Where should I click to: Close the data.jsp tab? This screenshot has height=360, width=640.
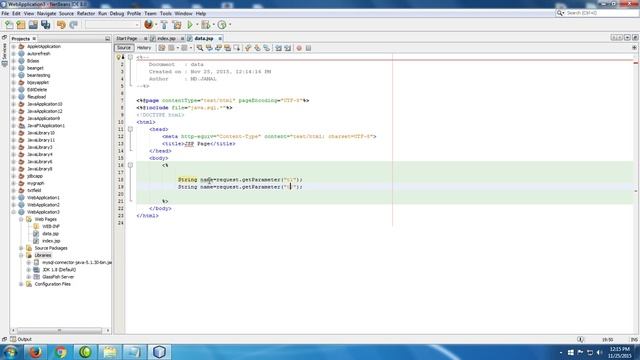coord(220,38)
